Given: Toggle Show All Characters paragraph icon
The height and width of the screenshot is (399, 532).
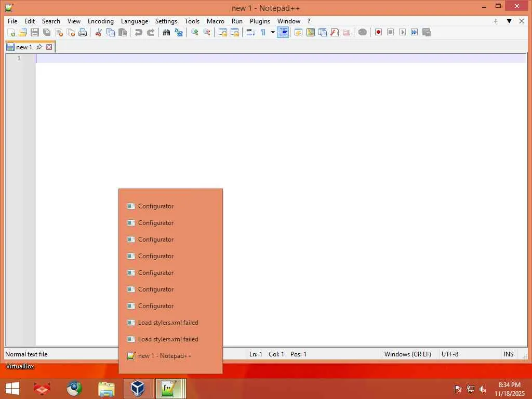Looking at the screenshot, I should [x=263, y=32].
